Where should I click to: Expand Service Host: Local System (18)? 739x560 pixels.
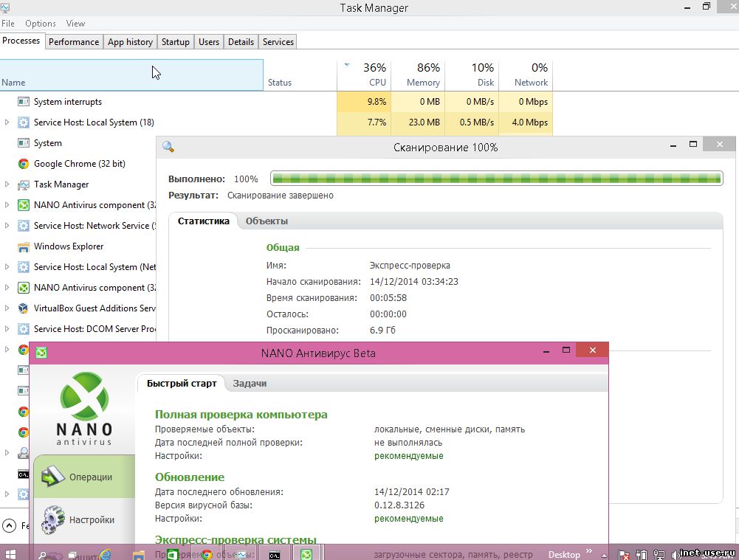tap(7, 122)
